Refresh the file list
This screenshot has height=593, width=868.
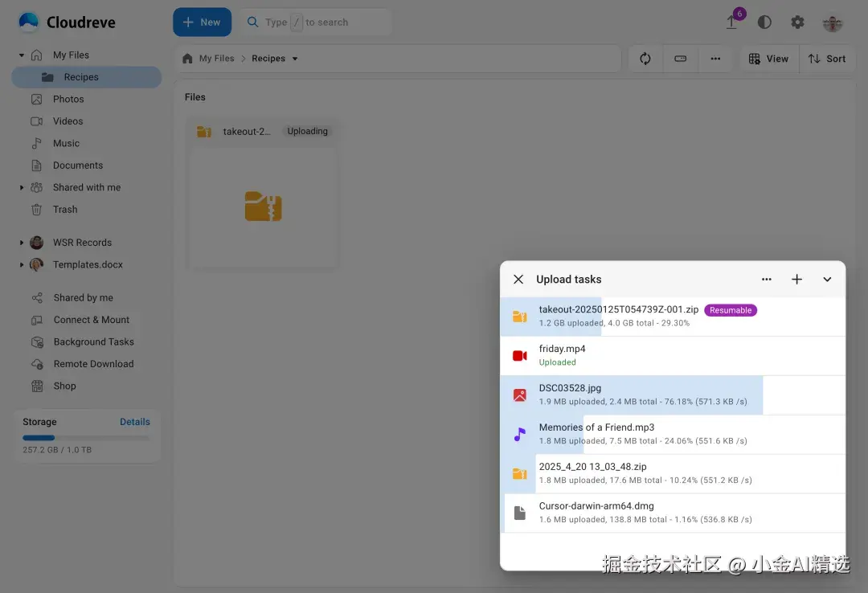(645, 59)
